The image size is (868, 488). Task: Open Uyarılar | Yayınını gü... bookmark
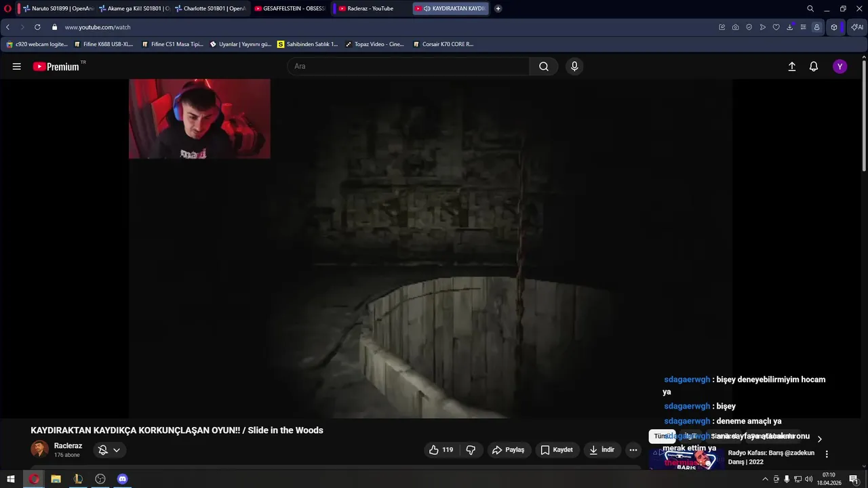240,44
